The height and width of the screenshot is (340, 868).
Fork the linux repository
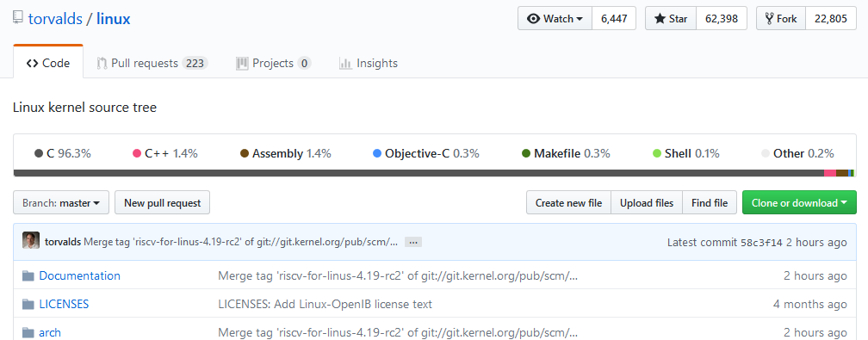click(x=780, y=18)
